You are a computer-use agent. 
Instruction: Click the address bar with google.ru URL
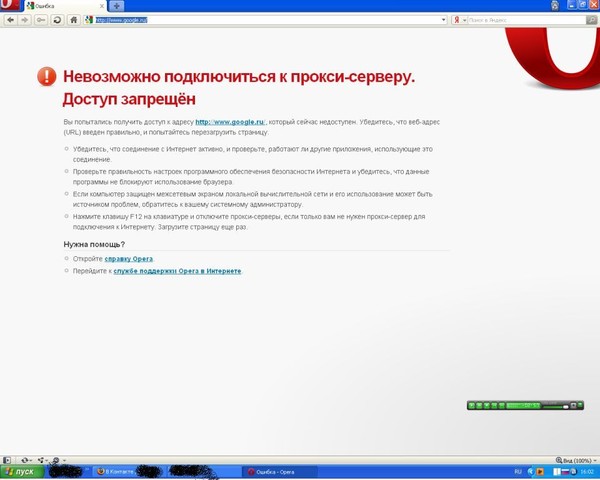tap(266, 20)
